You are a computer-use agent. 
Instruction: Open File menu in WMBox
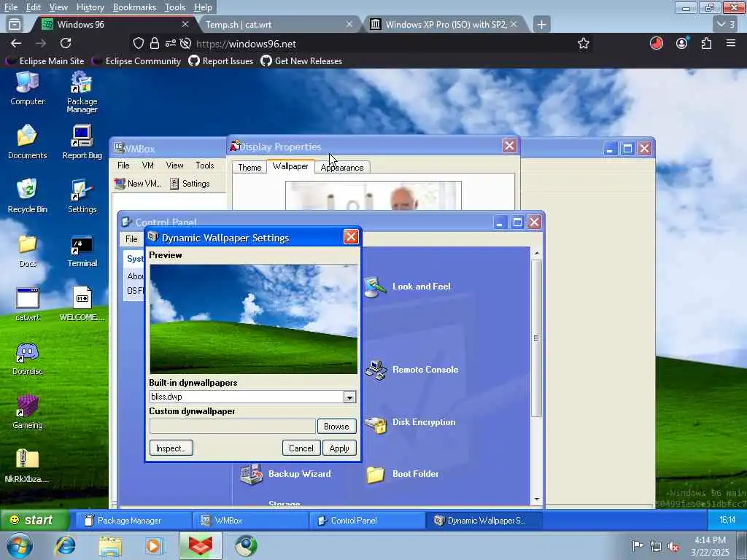123,166
